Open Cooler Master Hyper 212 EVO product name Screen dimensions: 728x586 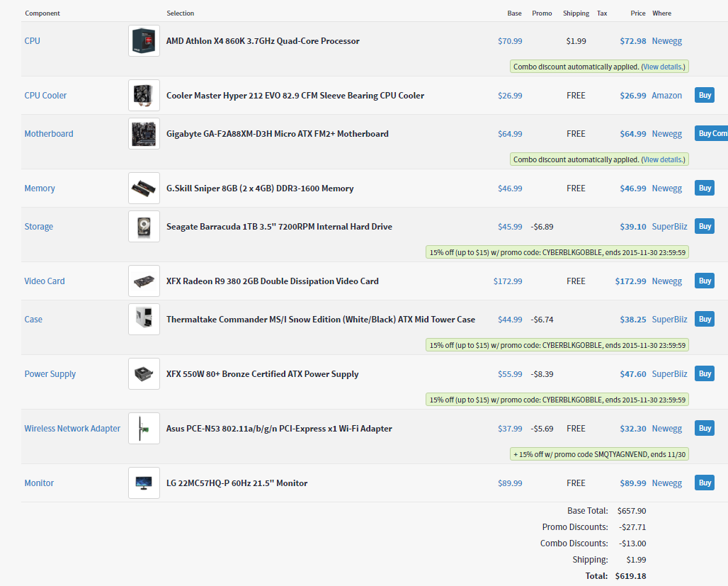[295, 95]
